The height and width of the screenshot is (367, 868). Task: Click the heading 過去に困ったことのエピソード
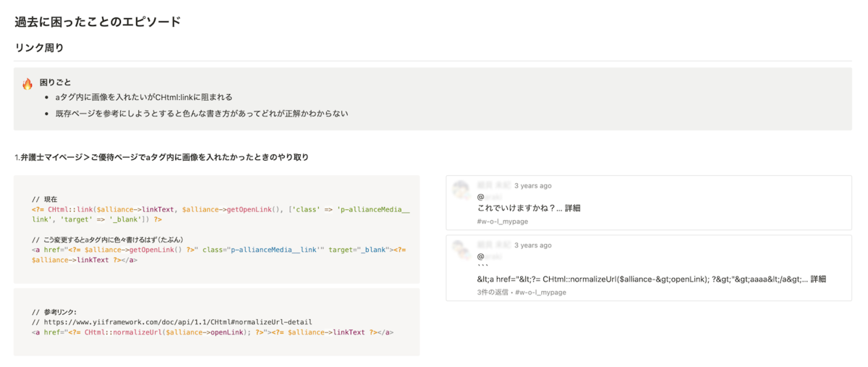[x=98, y=22]
